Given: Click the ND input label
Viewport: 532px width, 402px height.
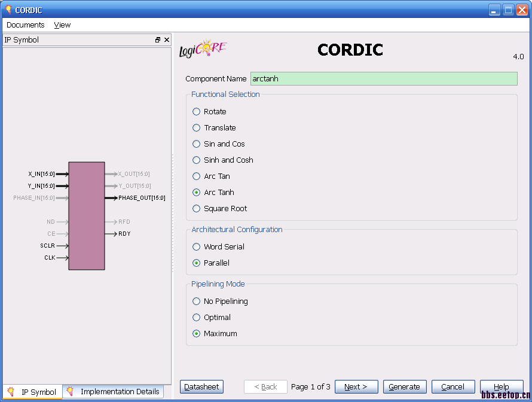Looking at the screenshot, I should (51, 222).
